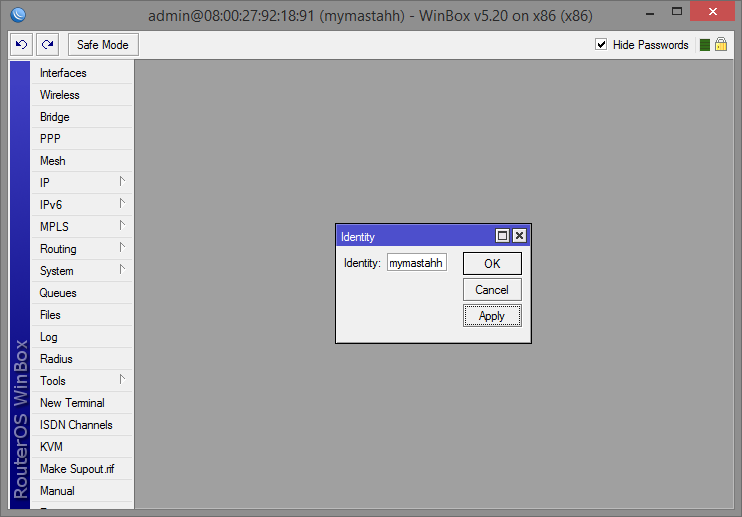Image resolution: width=742 pixels, height=517 pixels.
Task: Open the KVM menu
Action: 82,447
